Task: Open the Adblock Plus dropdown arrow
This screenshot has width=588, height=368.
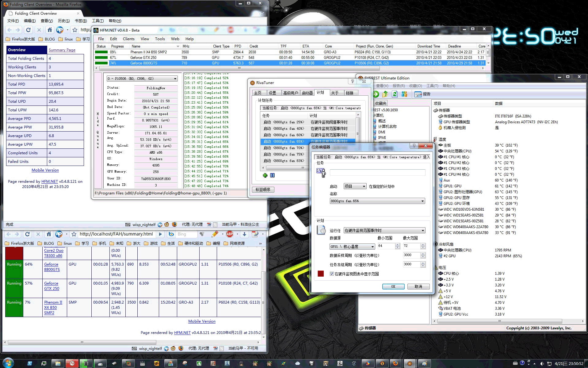Action: (238, 234)
